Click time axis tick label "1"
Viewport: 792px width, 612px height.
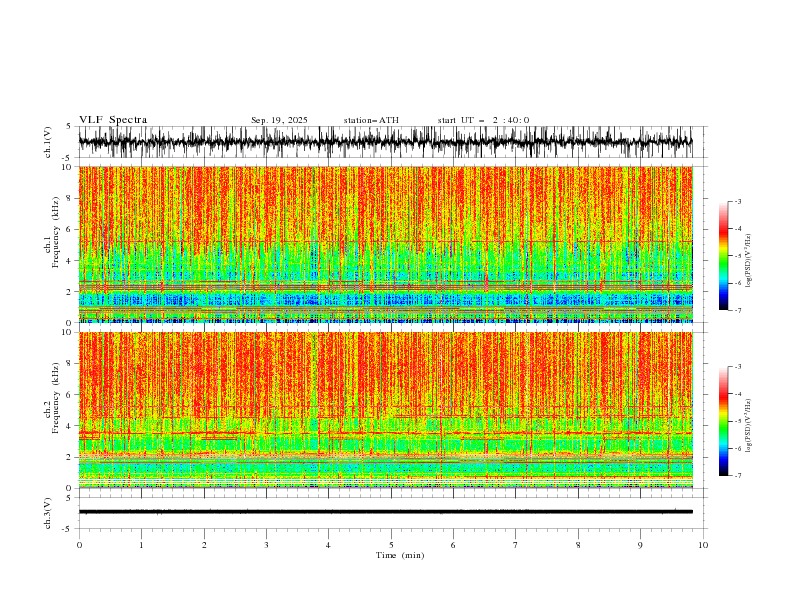point(141,545)
